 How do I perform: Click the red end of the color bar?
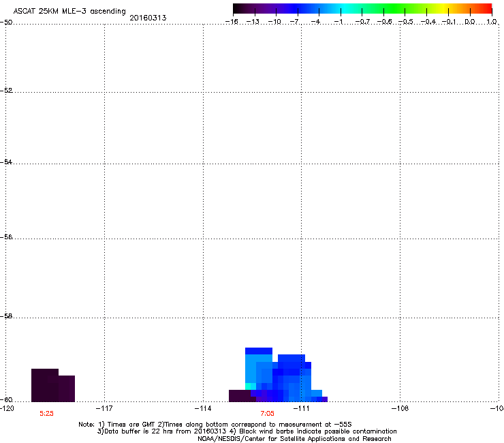(x=486, y=9)
